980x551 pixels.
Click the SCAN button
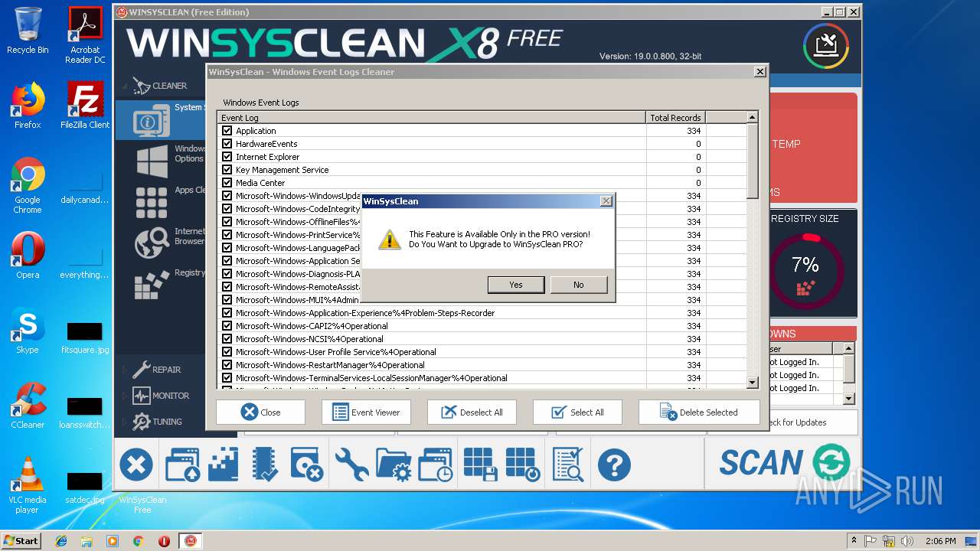click(784, 463)
